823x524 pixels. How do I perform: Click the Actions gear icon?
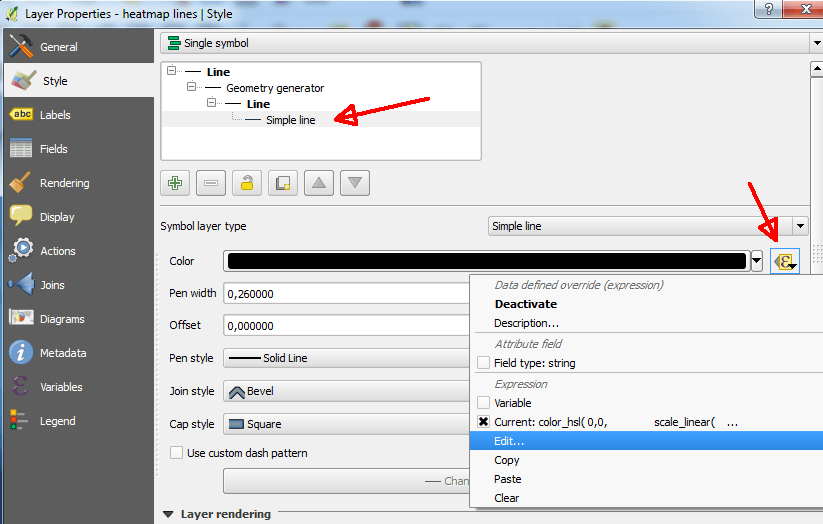click(21, 250)
